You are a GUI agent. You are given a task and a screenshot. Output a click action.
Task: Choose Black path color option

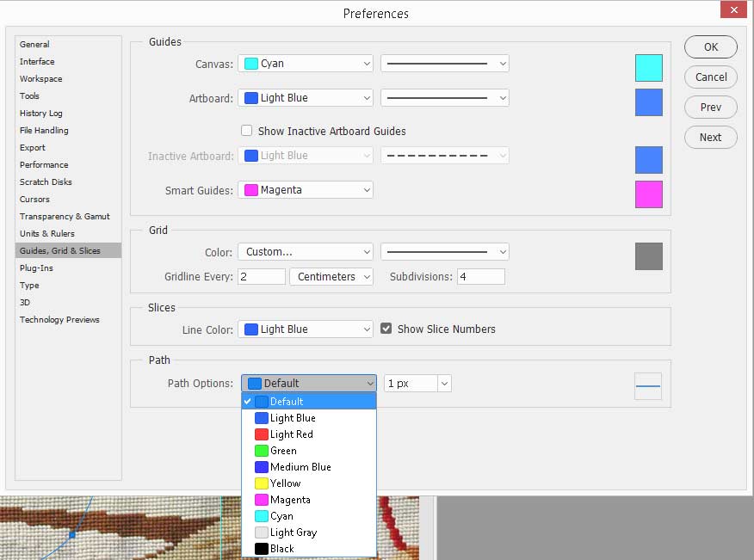[309, 549]
